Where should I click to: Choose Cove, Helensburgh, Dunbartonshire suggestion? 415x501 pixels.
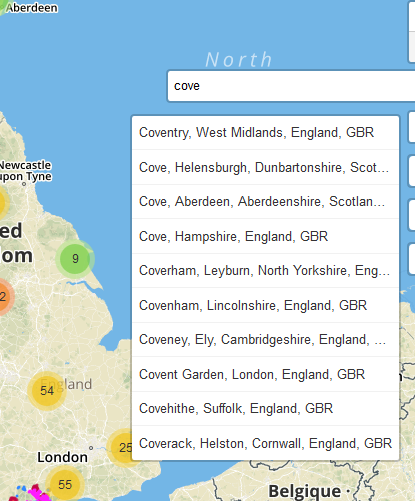click(x=265, y=167)
